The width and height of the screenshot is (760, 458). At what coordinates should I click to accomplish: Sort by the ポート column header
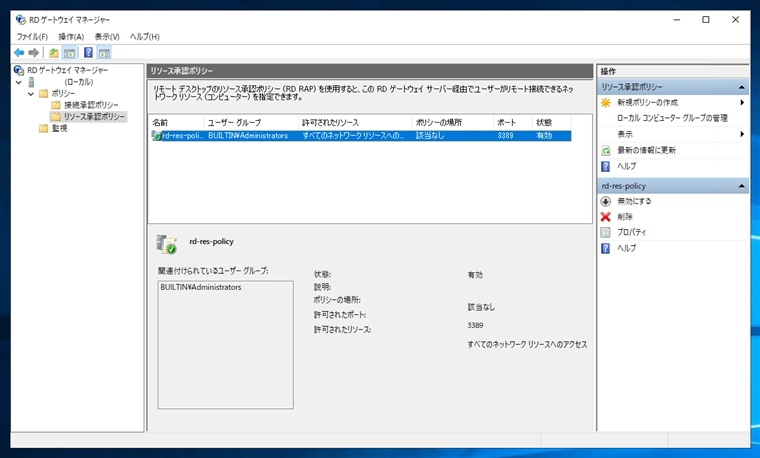point(513,123)
